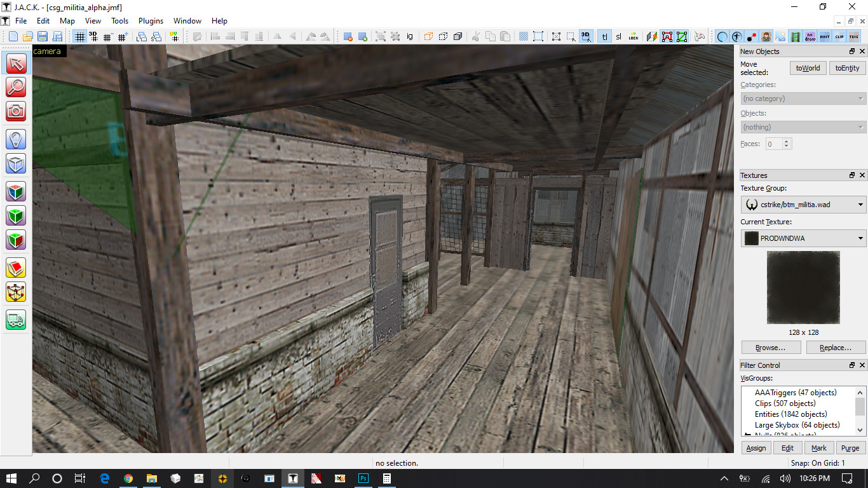868x488 pixels.
Task: Select the Entity (light bulb) tool
Action: pos(16,139)
